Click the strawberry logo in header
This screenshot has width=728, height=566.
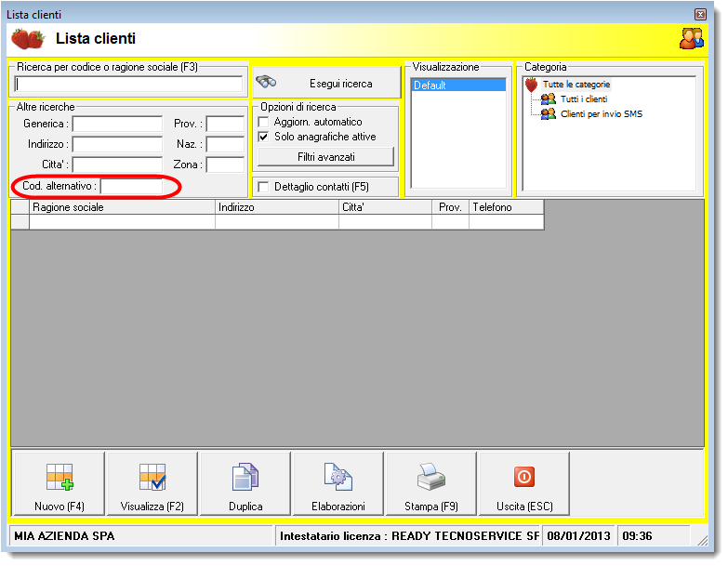(x=28, y=39)
